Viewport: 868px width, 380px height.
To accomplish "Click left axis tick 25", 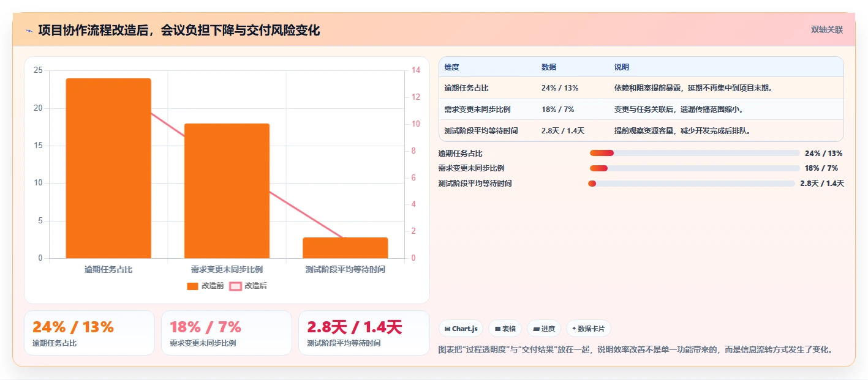I will point(38,70).
